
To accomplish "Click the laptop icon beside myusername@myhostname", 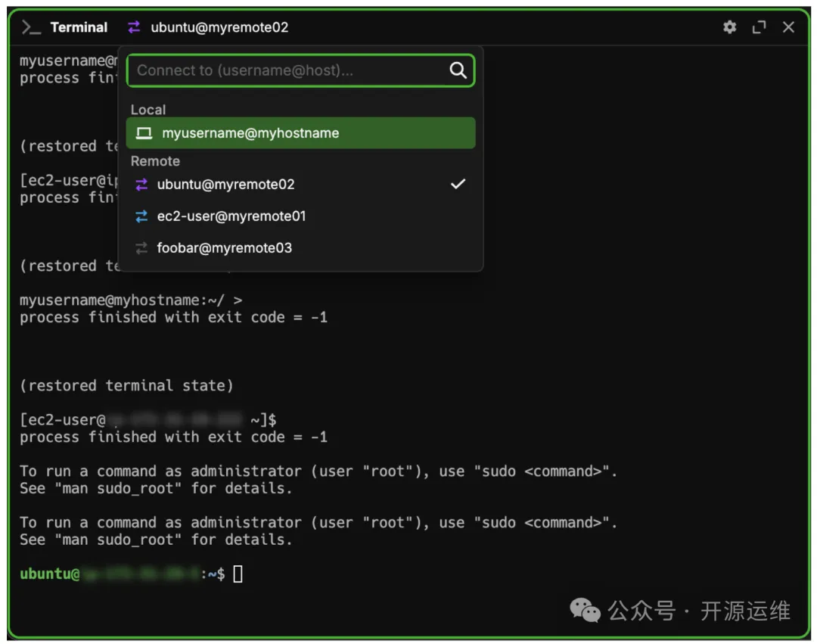I will pos(144,133).
